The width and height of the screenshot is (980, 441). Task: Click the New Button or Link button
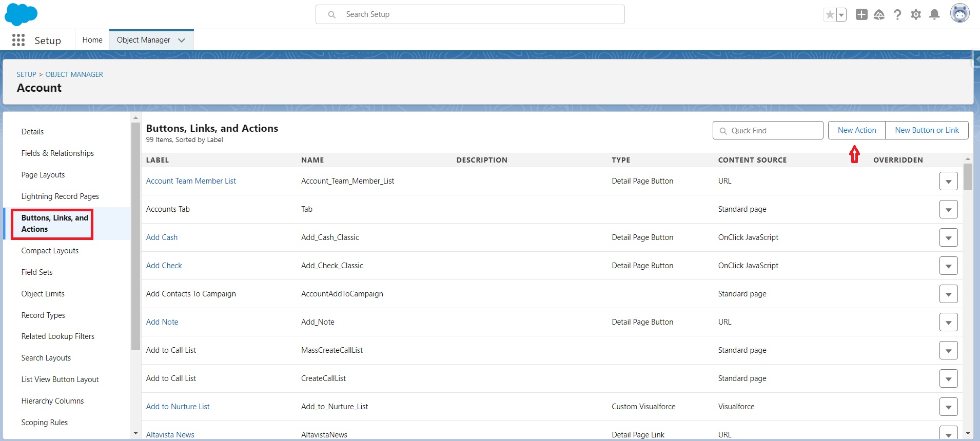tap(927, 130)
